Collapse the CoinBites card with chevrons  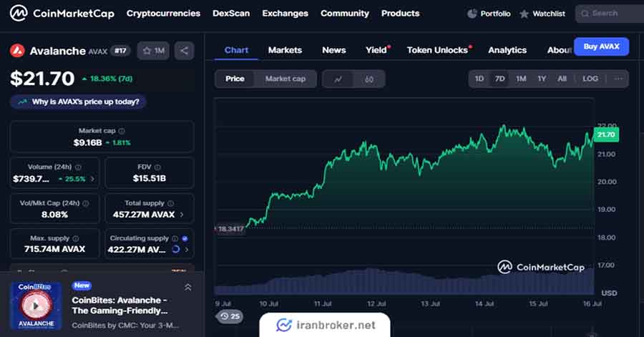pyautogui.click(x=187, y=288)
